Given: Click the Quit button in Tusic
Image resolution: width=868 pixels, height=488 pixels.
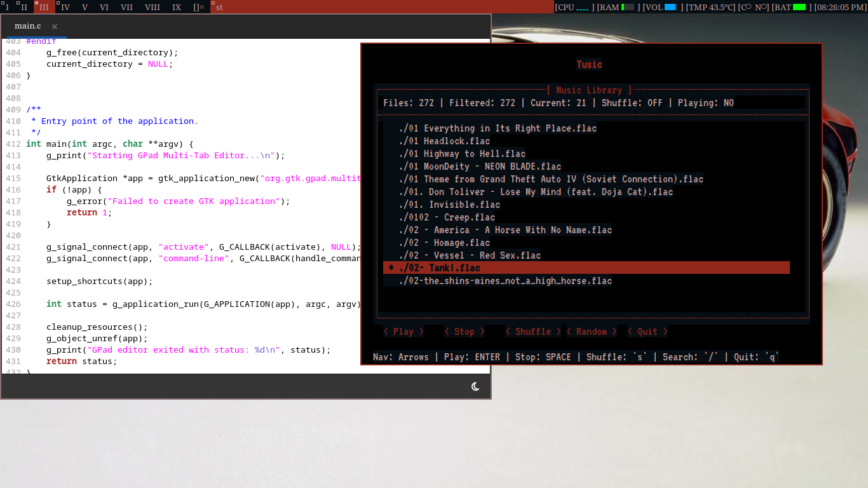Looking at the screenshot, I should 647,332.
